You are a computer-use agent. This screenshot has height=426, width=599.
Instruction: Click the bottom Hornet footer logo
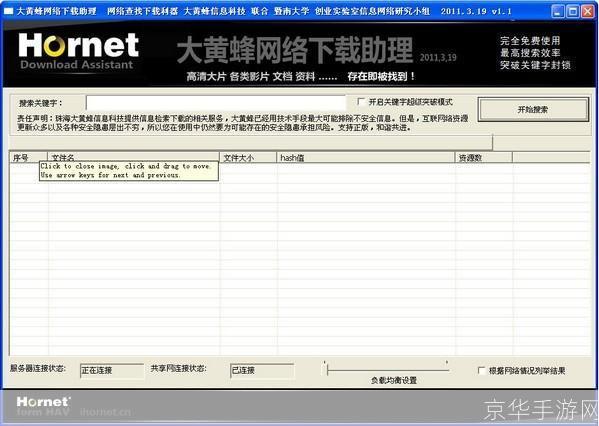pyautogui.click(x=43, y=402)
